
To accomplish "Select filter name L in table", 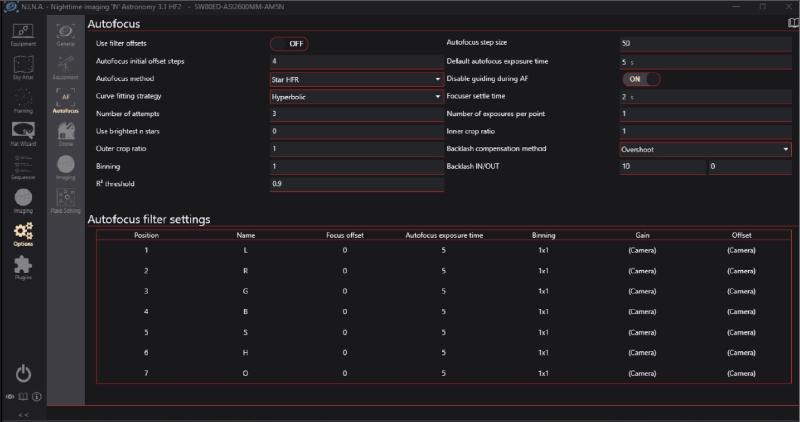I will pos(245,250).
